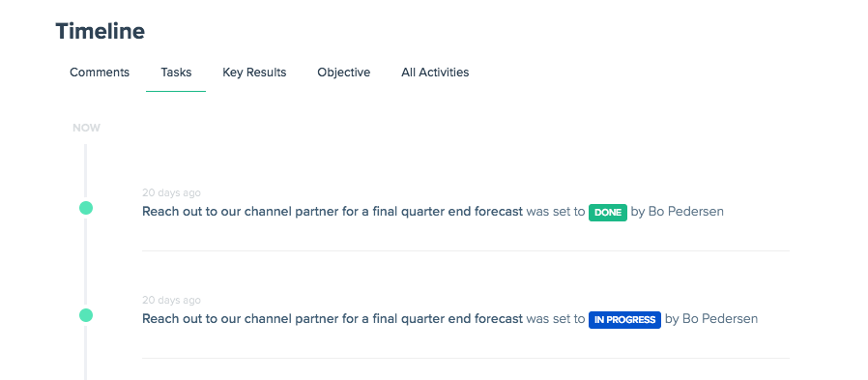Select the green marker beside the DONE entry
The image size is (868, 380).
[86, 208]
